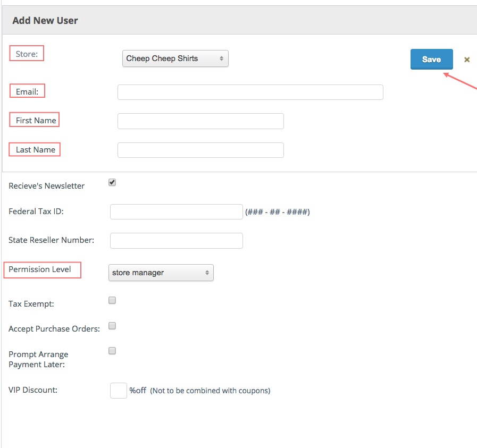
Task: Focus the First Name text box
Action: pyautogui.click(x=200, y=121)
